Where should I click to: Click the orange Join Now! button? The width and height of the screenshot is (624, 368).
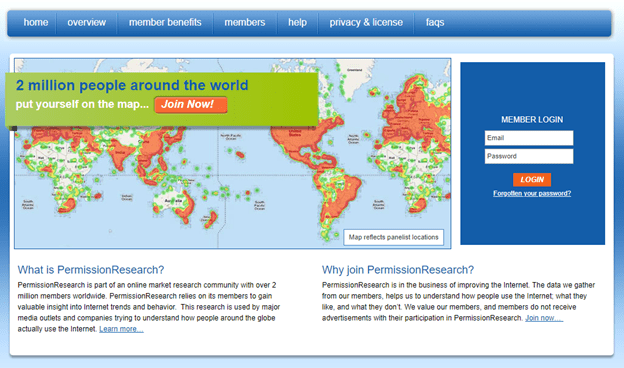coord(191,105)
